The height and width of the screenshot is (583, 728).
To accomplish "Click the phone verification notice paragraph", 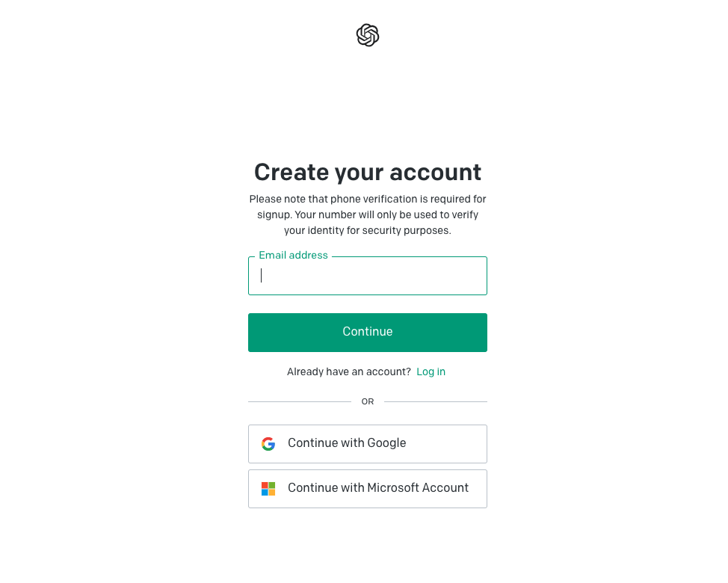I will click(368, 215).
